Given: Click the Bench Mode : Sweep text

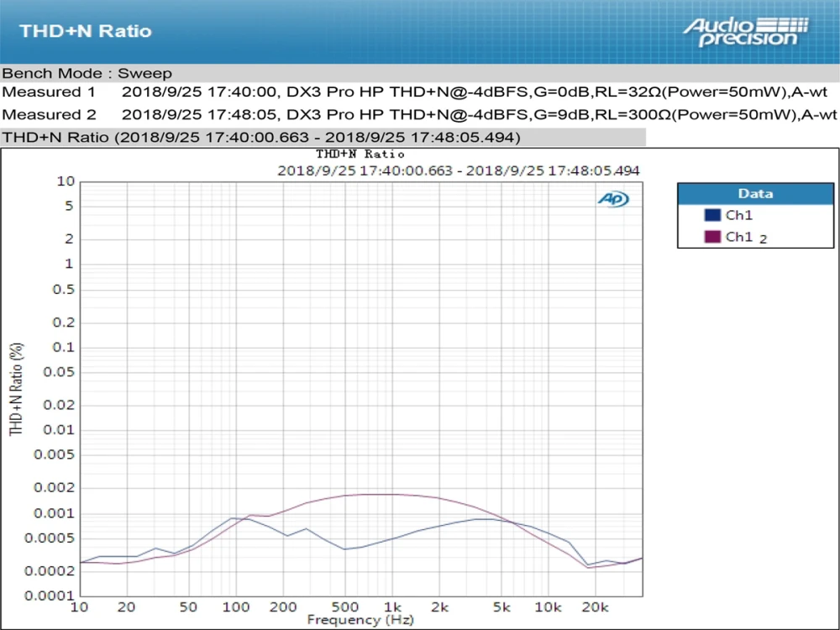Looking at the screenshot, I should click(x=87, y=73).
